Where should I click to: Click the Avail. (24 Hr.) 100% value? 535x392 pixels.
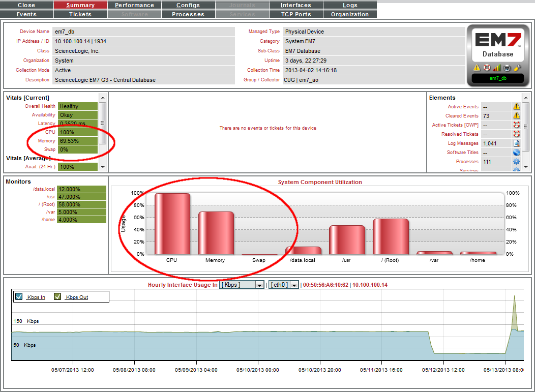(x=78, y=167)
